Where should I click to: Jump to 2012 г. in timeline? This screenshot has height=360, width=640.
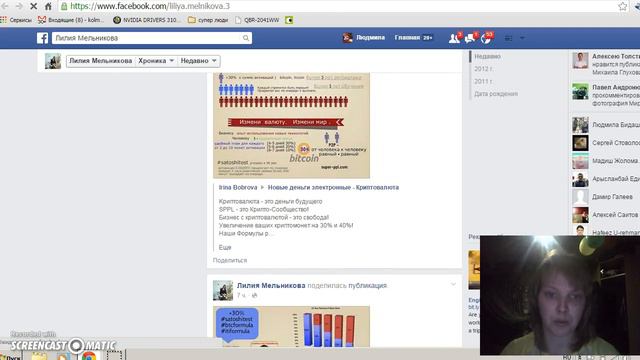coord(483,69)
